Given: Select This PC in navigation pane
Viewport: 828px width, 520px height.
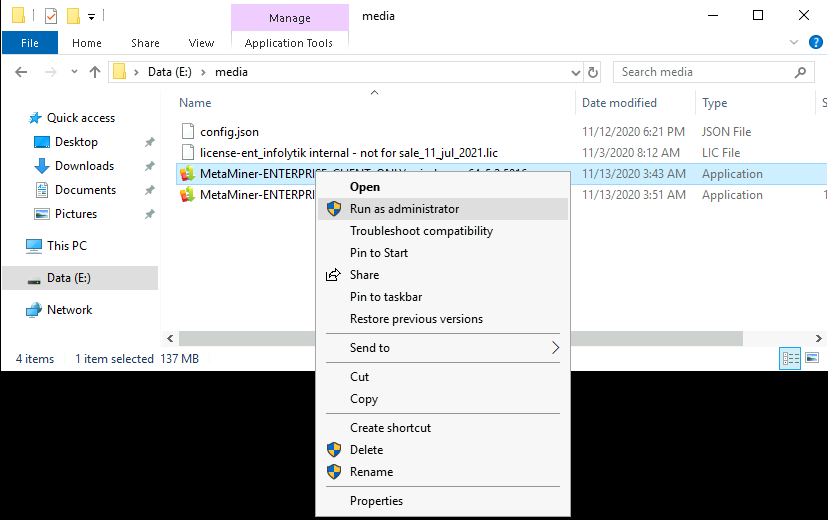Looking at the screenshot, I should click(67, 245).
